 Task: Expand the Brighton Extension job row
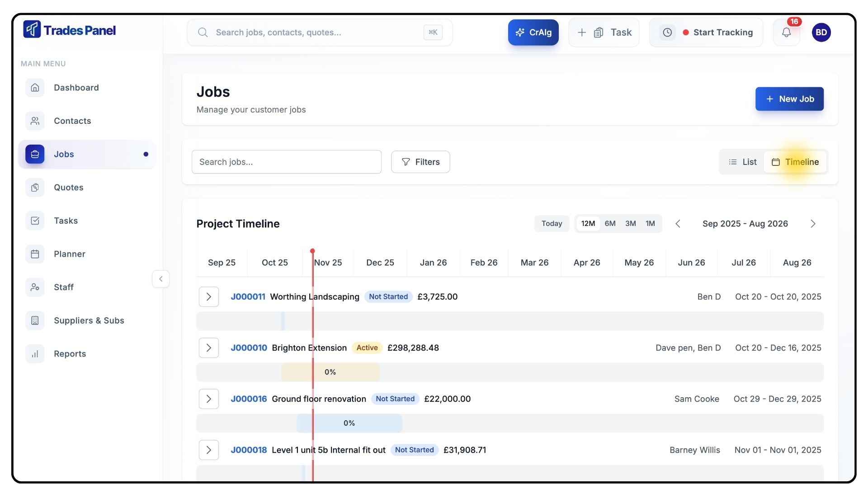pos(209,348)
